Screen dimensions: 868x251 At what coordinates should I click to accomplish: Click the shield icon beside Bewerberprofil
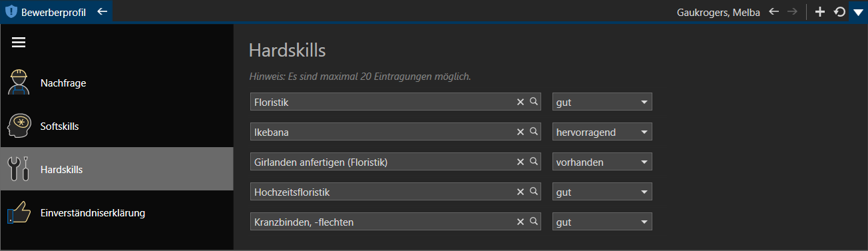pyautogui.click(x=11, y=11)
